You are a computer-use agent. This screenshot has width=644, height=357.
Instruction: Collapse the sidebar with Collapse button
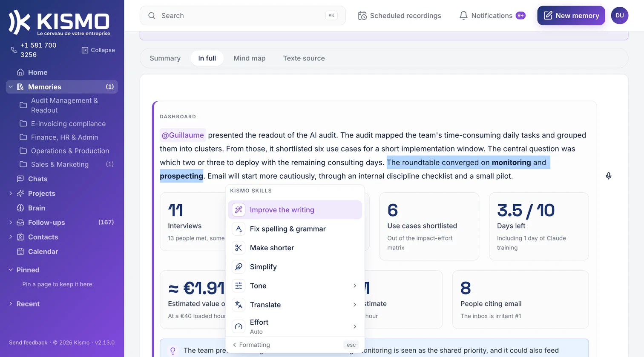[x=98, y=50]
